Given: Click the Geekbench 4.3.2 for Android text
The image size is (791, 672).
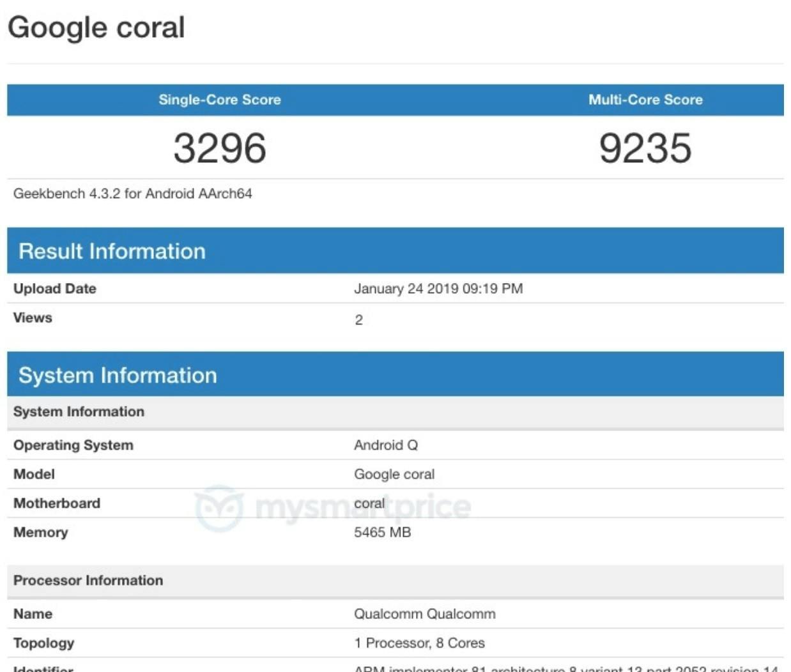Looking at the screenshot, I should (132, 194).
